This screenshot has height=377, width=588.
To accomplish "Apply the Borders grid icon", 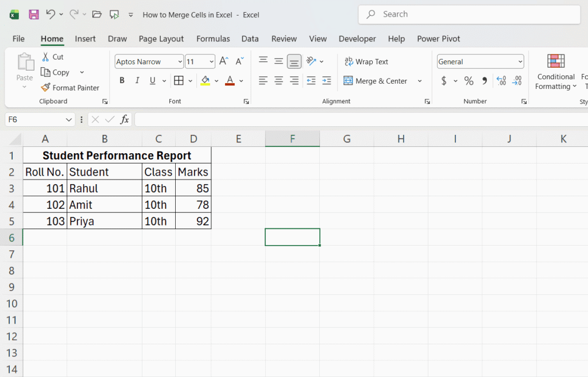I will tap(179, 80).
